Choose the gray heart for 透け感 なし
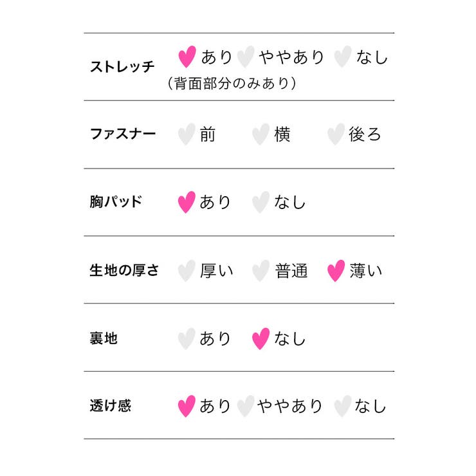Image resolution: width=476 pixels, height=476 pixels. pos(343,406)
